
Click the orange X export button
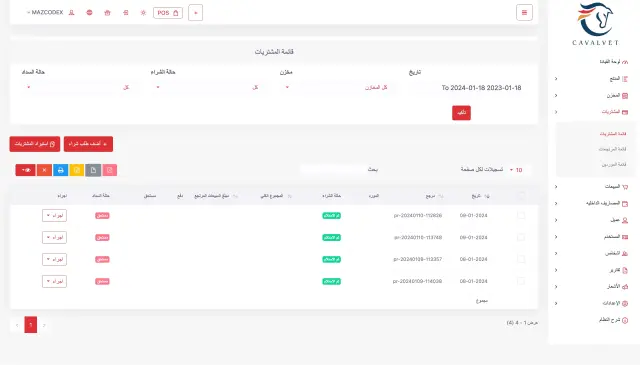(44, 170)
